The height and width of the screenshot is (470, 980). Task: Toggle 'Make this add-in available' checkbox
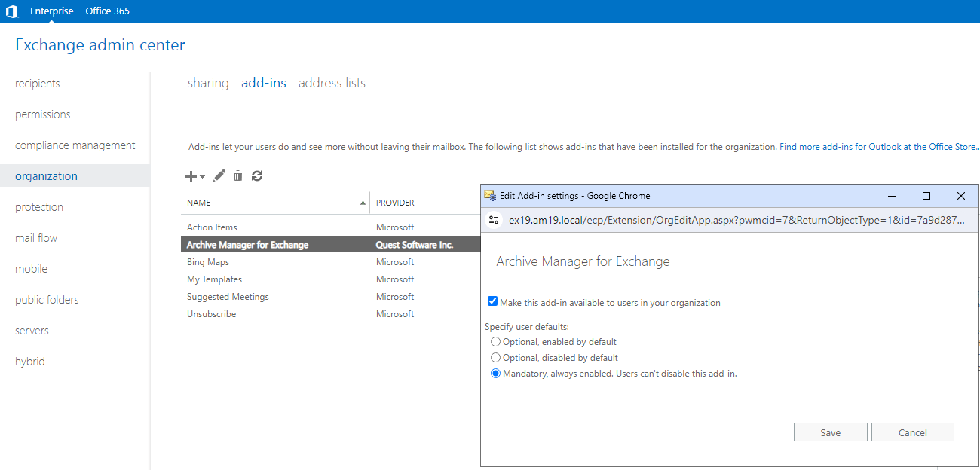[493, 302]
